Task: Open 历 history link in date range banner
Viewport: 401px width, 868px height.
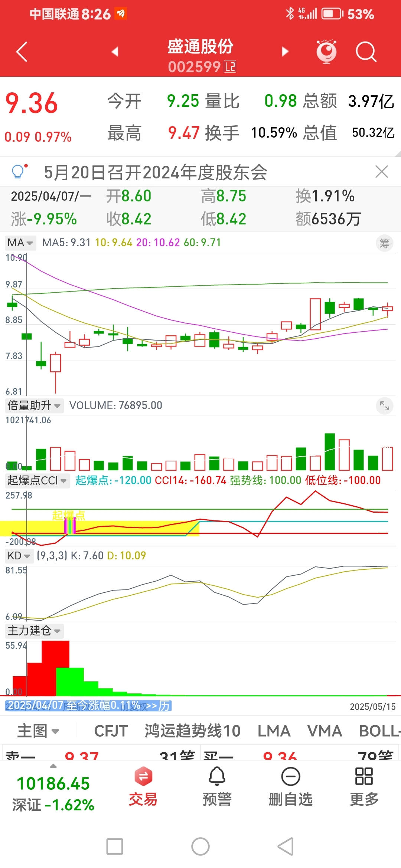Action: (164, 706)
